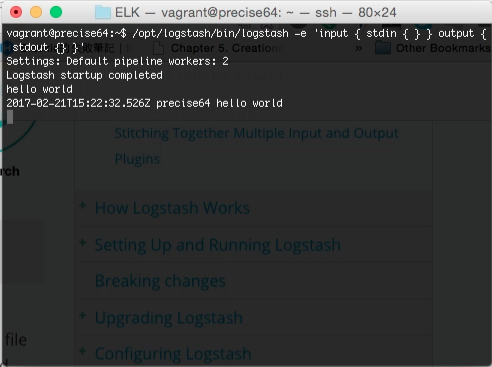
Task: Click the Chapter 5 bookmark page icon
Action: coord(159,48)
